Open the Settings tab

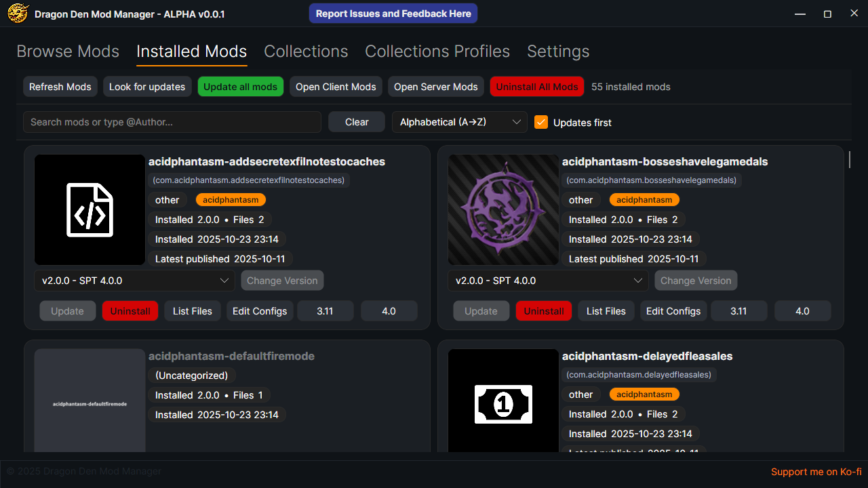click(558, 52)
